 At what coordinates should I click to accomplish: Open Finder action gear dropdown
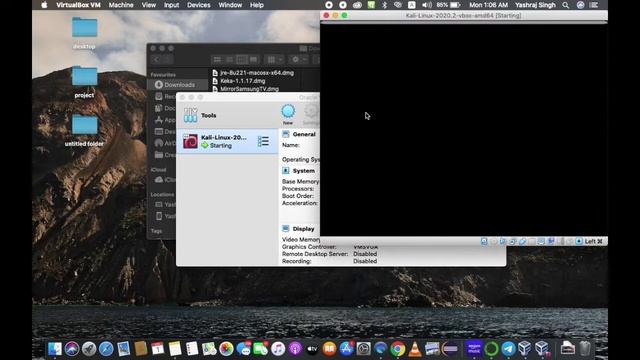[299, 60]
